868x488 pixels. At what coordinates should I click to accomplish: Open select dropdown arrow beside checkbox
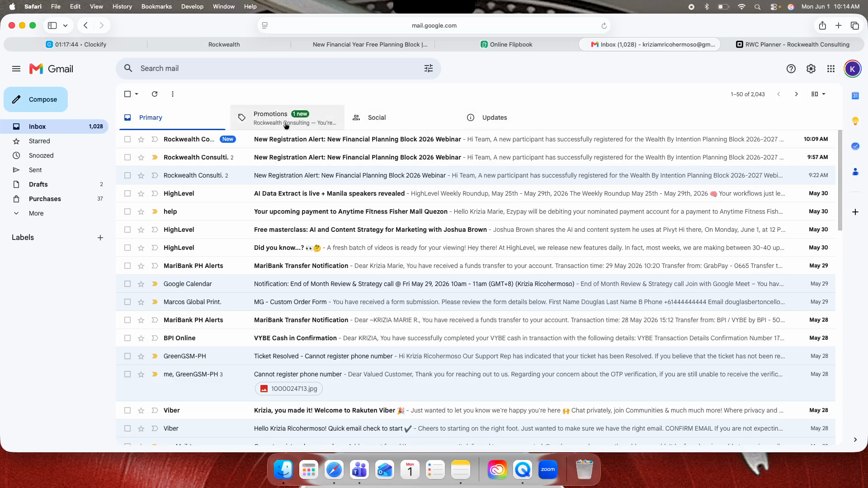(137, 94)
